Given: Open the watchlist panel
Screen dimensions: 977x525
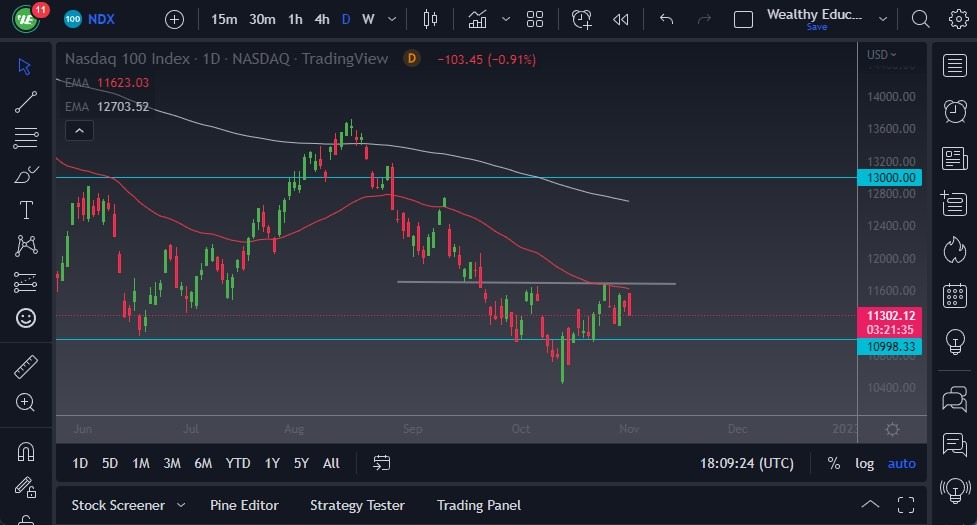Looking at the screenshot, I should coord(955,65).
